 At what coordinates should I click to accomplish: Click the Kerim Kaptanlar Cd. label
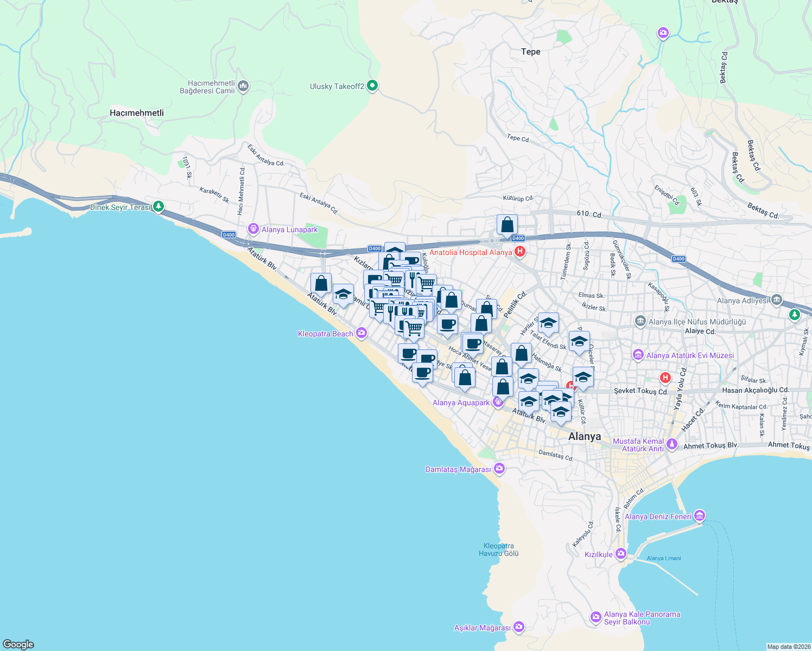tap(741, 406)
